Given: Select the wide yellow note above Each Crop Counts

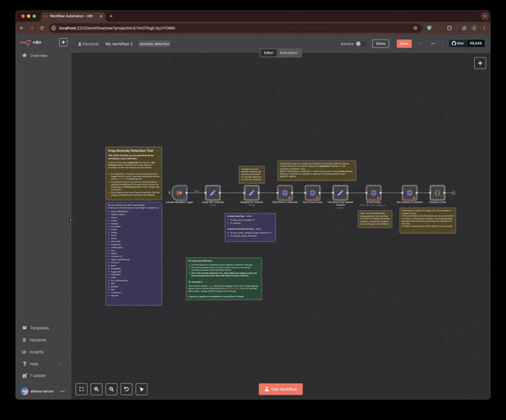Looking at the screenshot, I should [x=317, y=170].
